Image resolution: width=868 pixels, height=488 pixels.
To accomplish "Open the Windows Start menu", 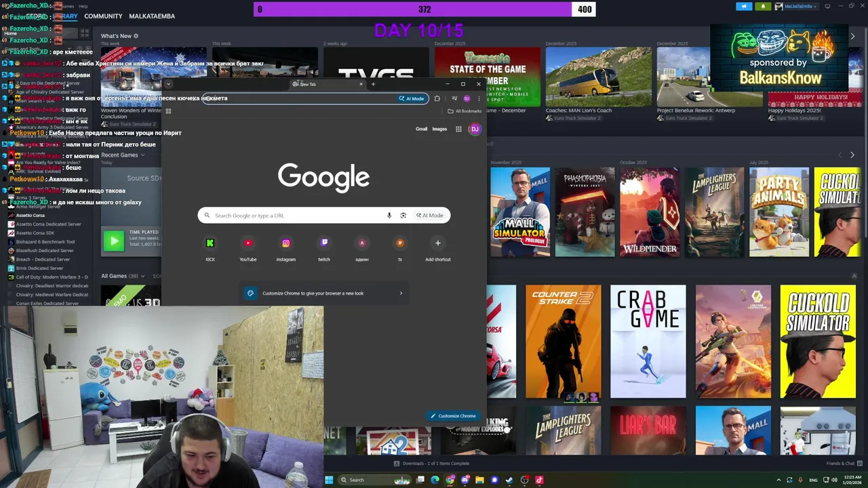I will (329, 480).
